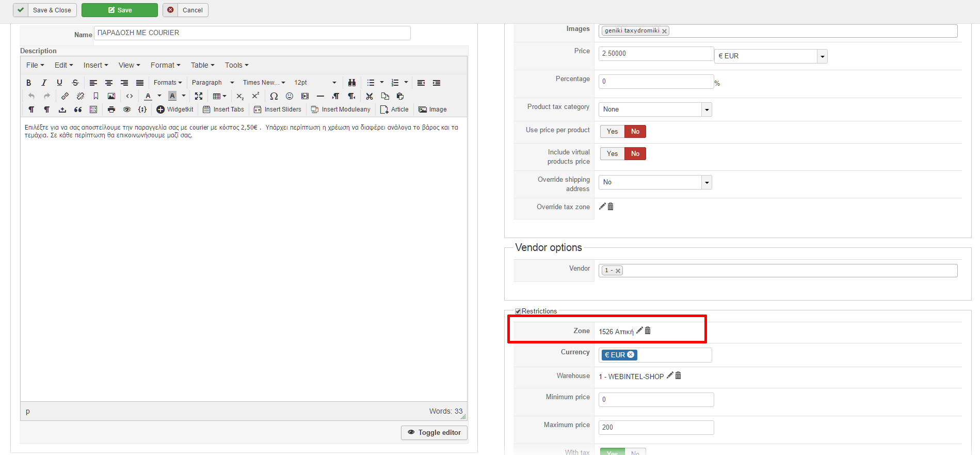Open the Paragraph block format dropdown
Screen dimensions: 980x455
coord(213,83)
